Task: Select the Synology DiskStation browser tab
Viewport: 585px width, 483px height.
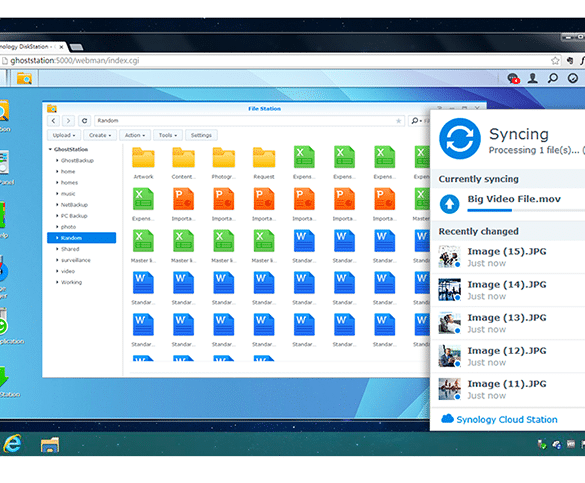Action: pos(32,47)
